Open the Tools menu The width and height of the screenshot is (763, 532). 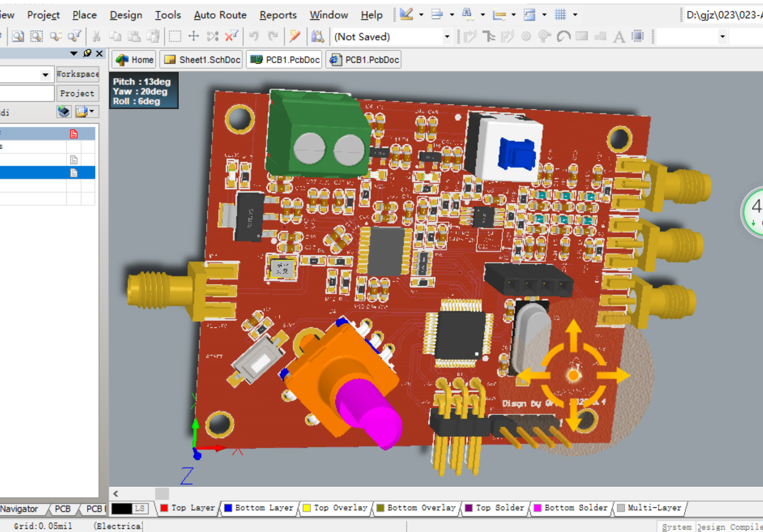pyautogui.click(x=168, y=15)
